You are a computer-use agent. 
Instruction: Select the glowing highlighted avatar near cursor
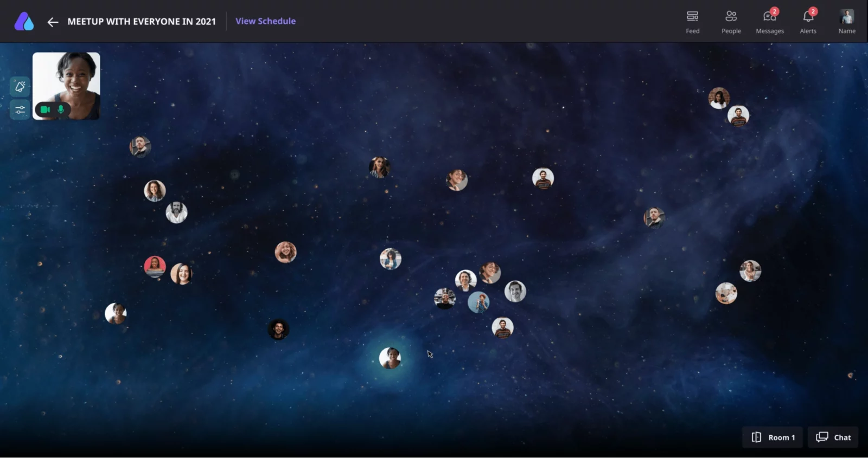[x=390, y=358]
